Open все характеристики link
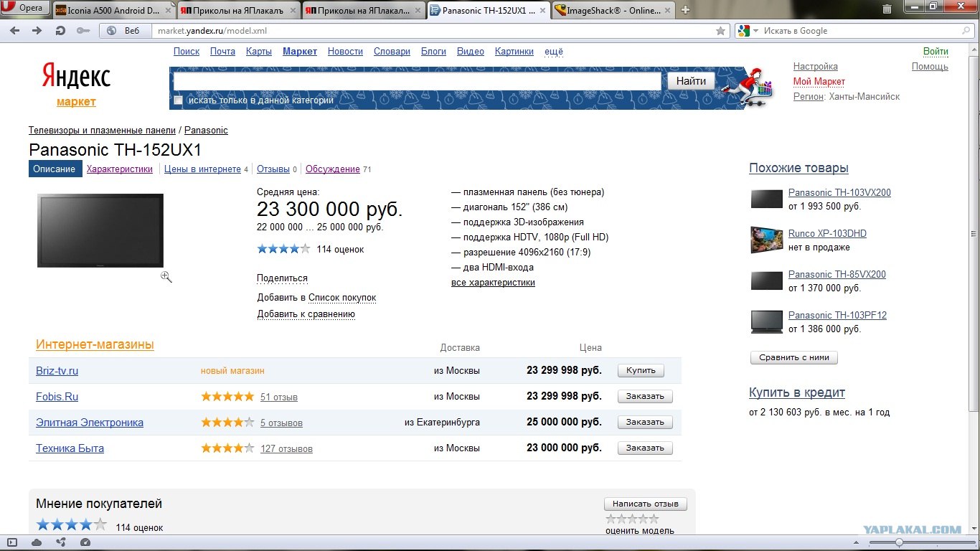The height and width of the screenshot is (551, 980). pos(493,283)
